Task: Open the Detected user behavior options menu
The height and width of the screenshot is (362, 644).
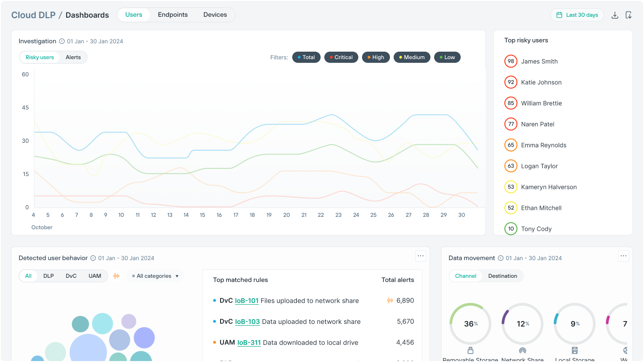Action: pyautogui.click(x=420, y=256)
